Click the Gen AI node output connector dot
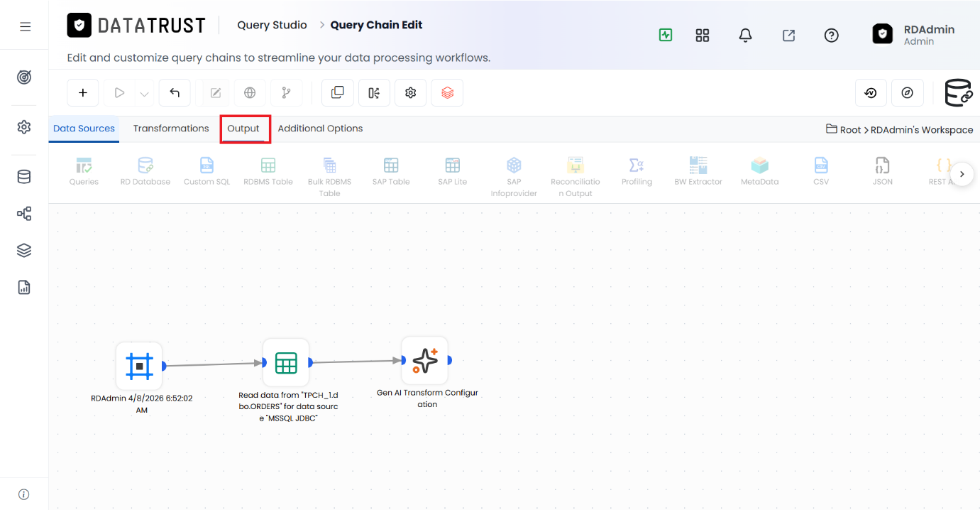This screenshot has width=980, height=510. pos(449,360)
